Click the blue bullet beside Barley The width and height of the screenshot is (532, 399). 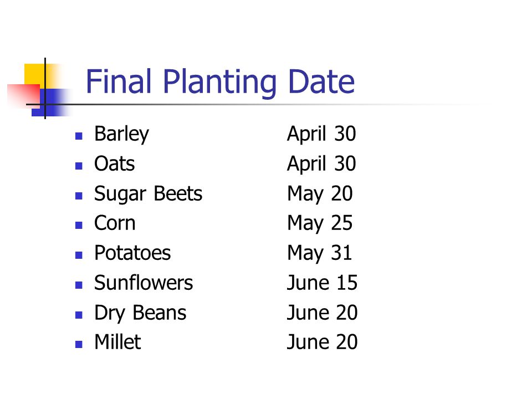click(79, 136)
